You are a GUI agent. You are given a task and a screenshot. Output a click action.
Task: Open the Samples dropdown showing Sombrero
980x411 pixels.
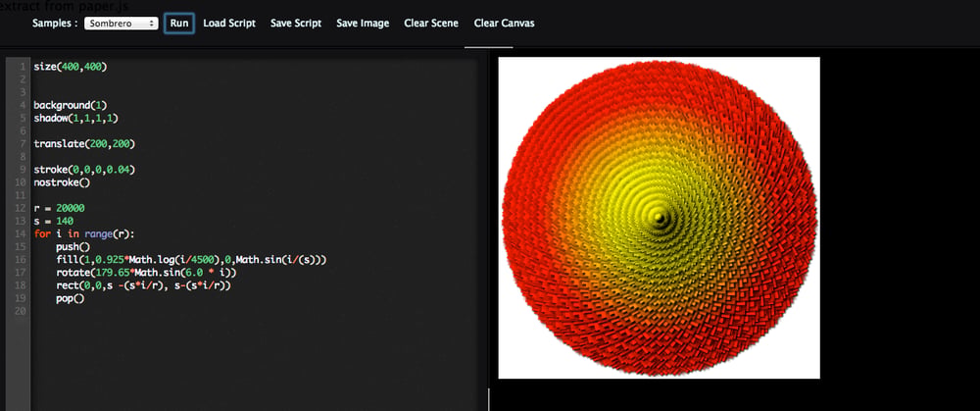coord(122,24)
